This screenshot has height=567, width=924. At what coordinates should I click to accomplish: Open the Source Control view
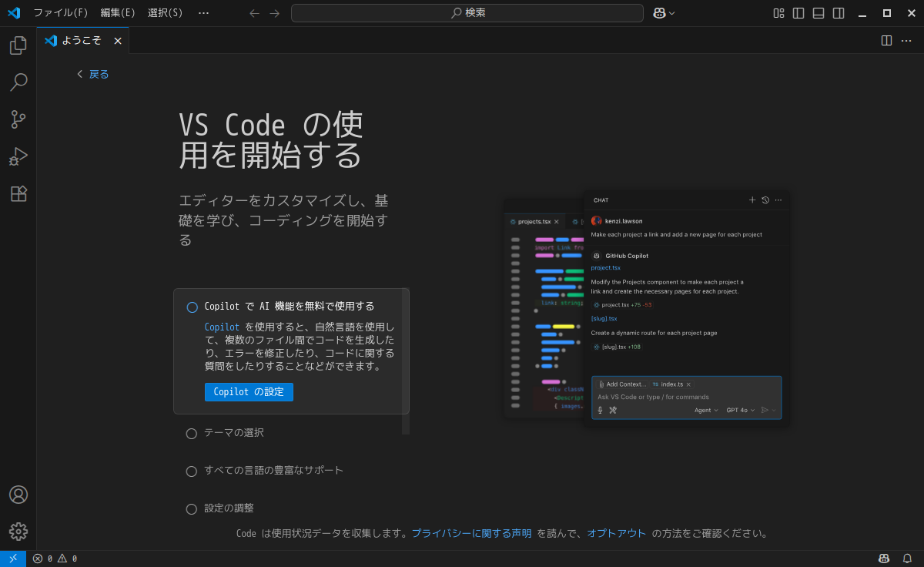click(18, 119)
